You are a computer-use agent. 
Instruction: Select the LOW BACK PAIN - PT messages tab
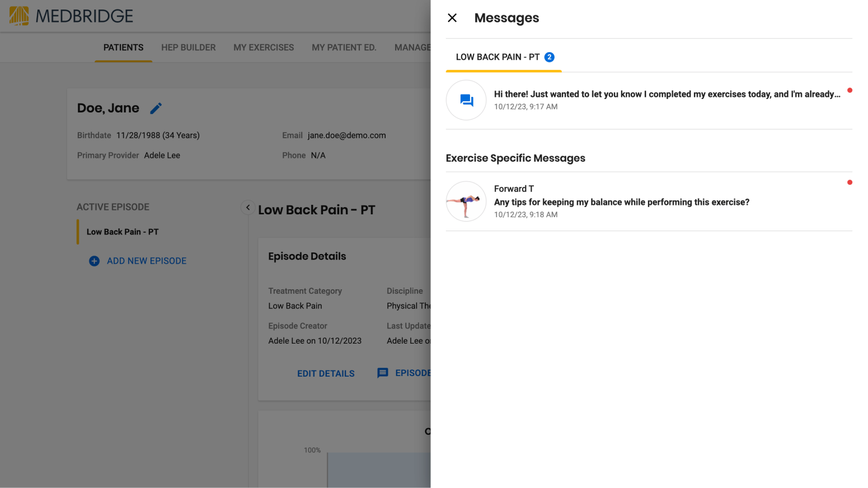click(x=504, y=57)
